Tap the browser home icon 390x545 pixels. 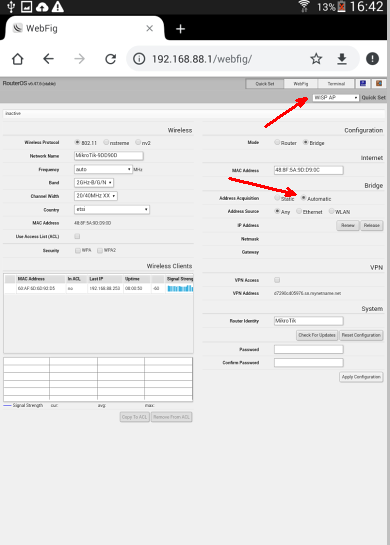pyautogui.click(x=18, y=59)
